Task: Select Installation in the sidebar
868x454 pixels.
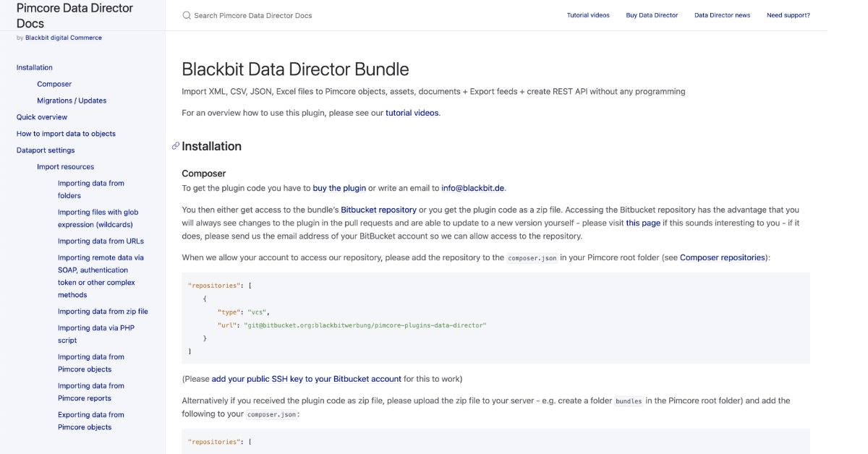Action: [34, 67]
